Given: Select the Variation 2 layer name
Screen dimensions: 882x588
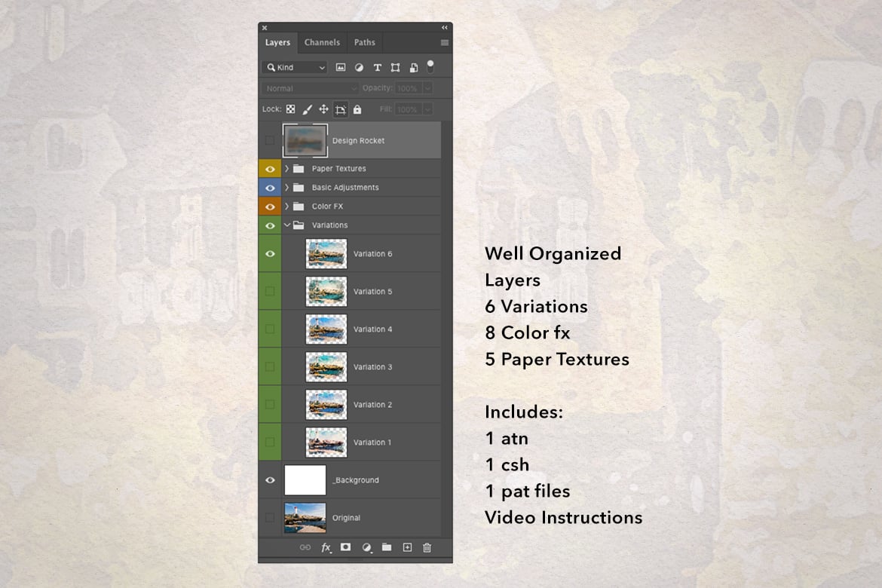Looking at the screenshot, I should [x=372, y=405].
